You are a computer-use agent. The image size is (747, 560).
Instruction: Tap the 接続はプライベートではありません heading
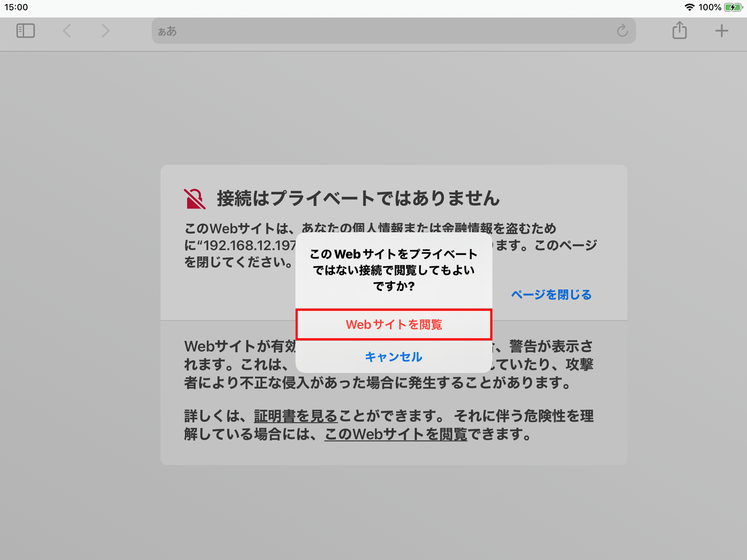tap(358, 199)
